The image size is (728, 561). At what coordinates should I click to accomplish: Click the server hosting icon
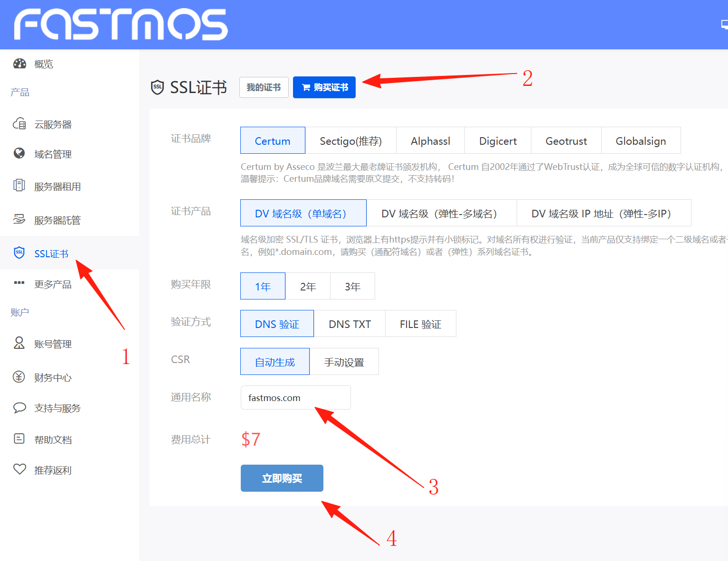[19, 219]
